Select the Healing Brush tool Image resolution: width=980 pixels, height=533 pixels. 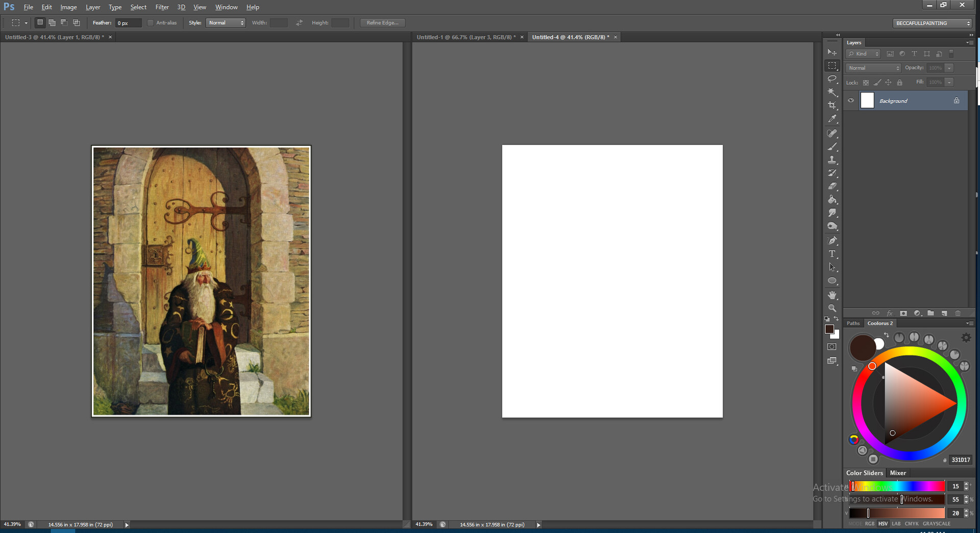pos(832,133)
